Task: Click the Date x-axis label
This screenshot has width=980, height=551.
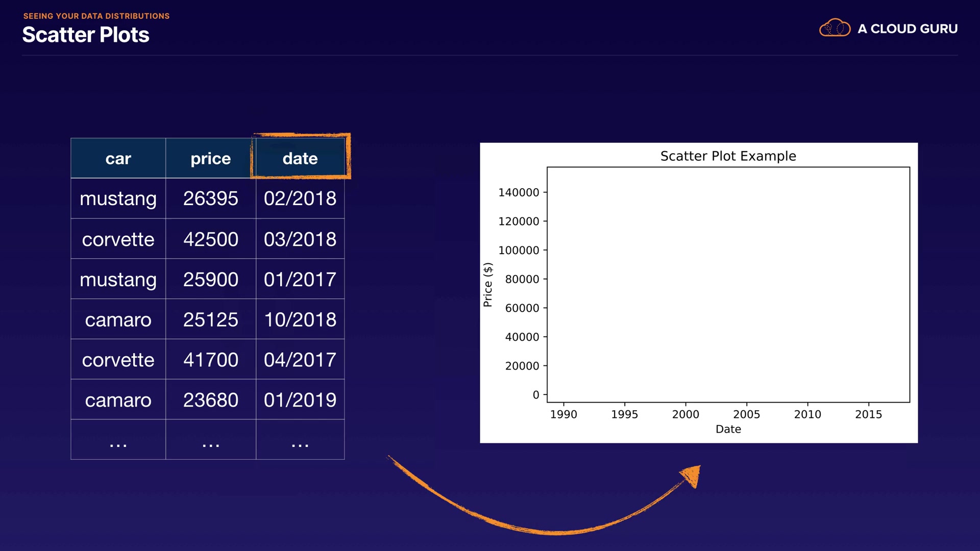Action: pyautogui.click(x=728, y=429)
